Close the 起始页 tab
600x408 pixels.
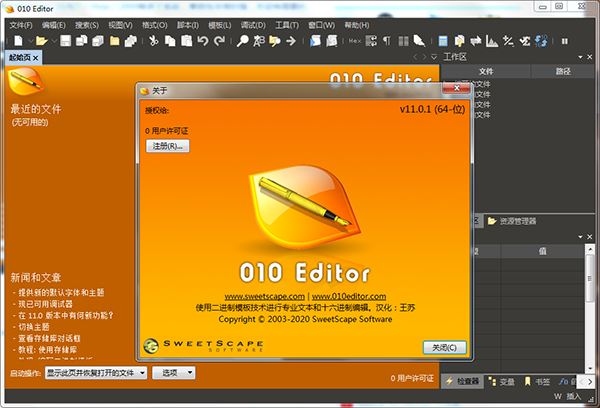tap(36, 58)
